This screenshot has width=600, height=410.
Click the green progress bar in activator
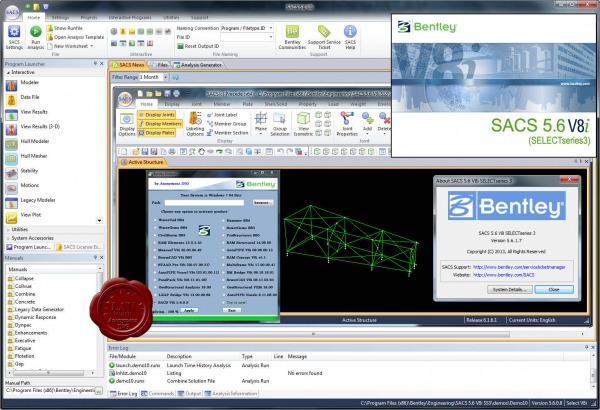pos(214,318)
